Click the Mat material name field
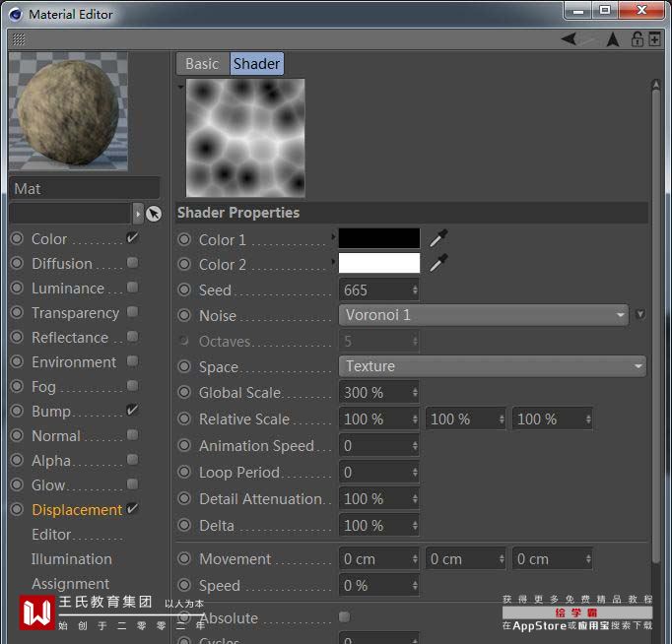Screen dimensions: 672x644 tap(85, 188)
